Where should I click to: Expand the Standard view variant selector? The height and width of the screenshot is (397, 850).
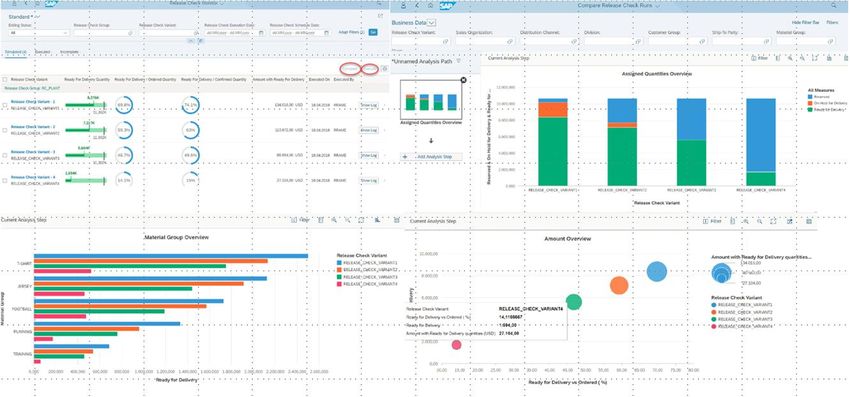[37, 17]
